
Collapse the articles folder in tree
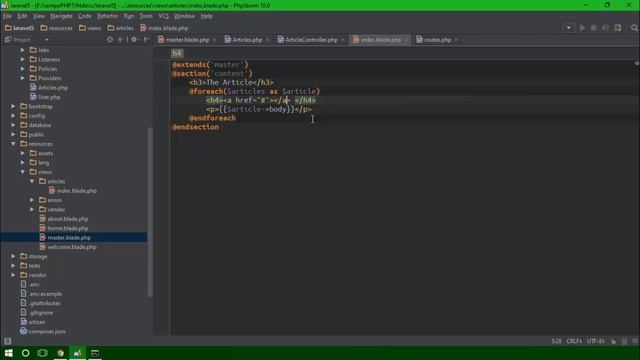click(x=32, y=181)
